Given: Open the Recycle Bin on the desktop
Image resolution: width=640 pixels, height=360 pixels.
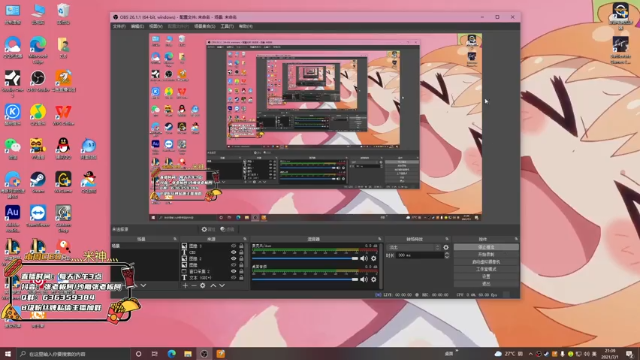Looking at the screenshot, I should 63,14.
